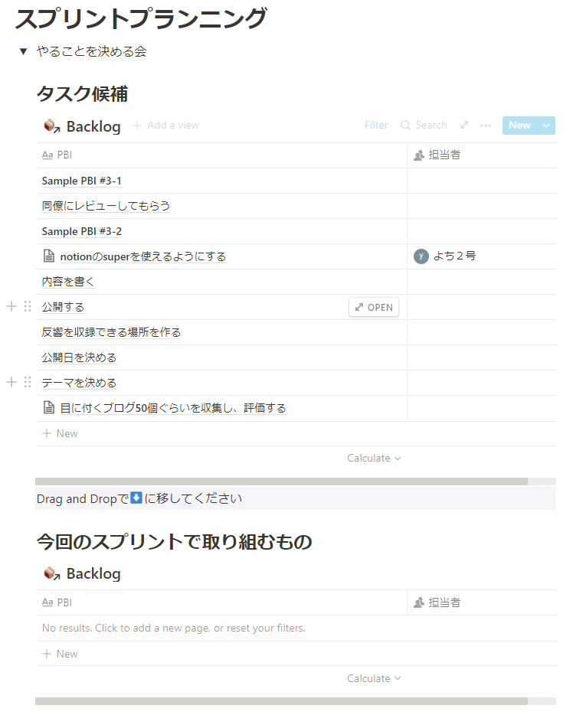
Task: Click the 担当者 column header in first table
Action: click(x=482, y=155)
